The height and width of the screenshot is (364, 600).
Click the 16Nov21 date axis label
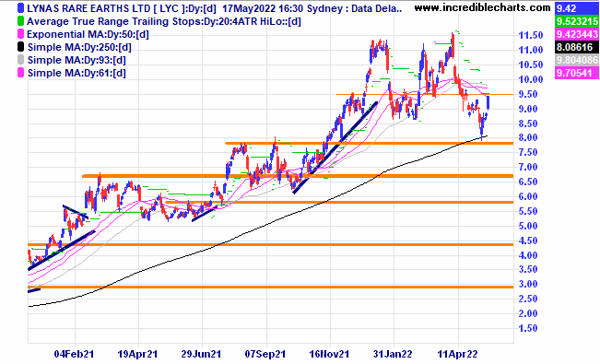[329, 354]
